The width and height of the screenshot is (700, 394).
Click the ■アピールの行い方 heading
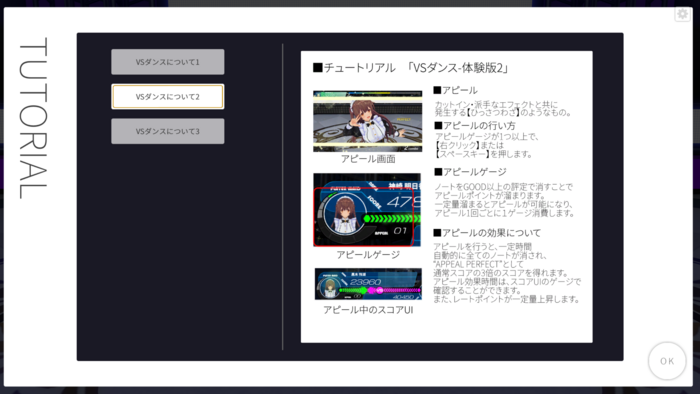click(x=475, y=125)
